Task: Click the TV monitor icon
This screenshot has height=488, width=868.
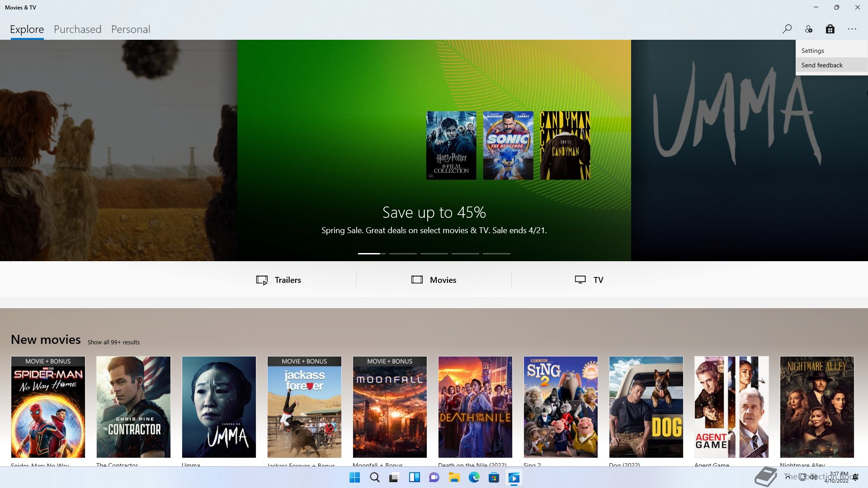Action: pyautogui.click(x=580, y=280)
